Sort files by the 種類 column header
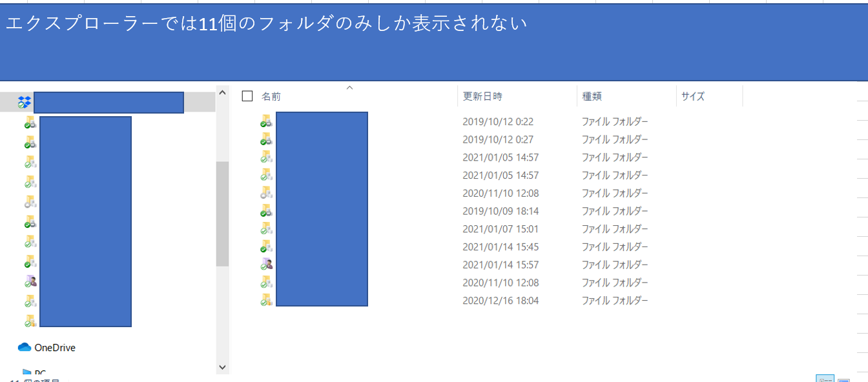The height and width of the screenshot is (382, 868). point(591,95)
